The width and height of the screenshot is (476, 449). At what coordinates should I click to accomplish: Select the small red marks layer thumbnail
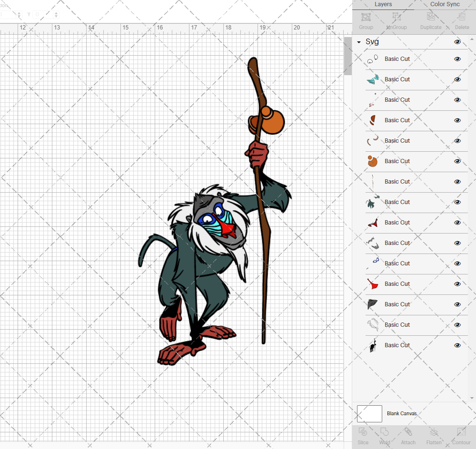click(x=373, y=100)
